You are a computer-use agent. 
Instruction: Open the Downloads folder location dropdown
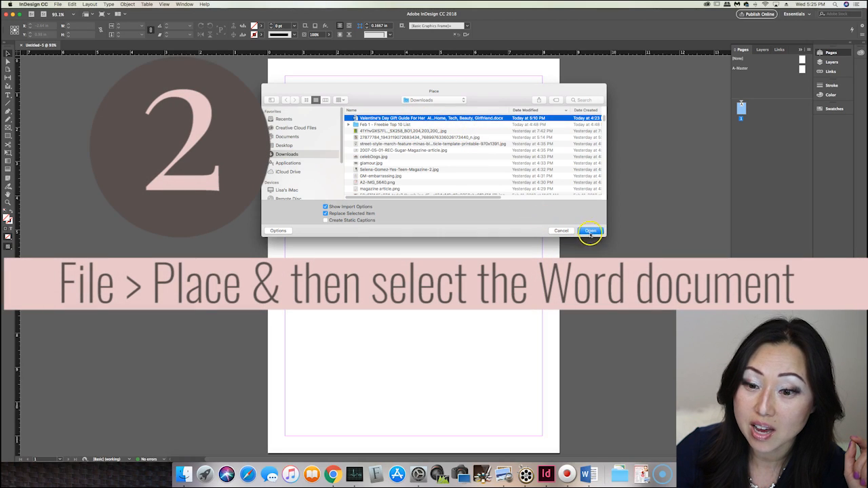tap(434, 100)
